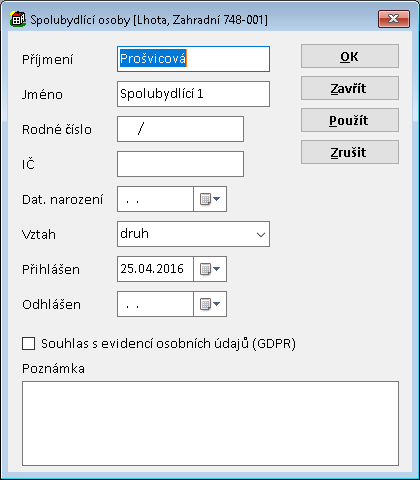Viewport: 420px width, 480px height.
Task: Apply changes with the Použít button
Action: (x=350, y=120)
